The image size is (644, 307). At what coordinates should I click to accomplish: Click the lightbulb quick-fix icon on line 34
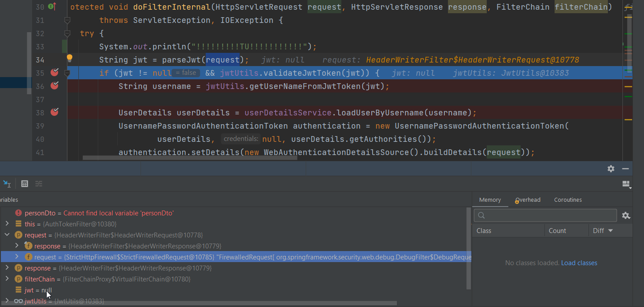[69, 58]
